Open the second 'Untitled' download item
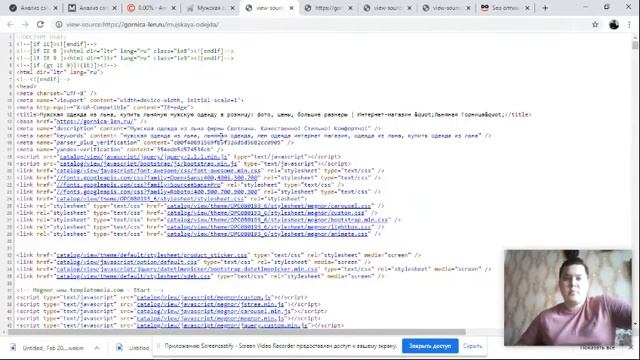The image size is (640, 360). pyautogui.click(x=133, y=348)
